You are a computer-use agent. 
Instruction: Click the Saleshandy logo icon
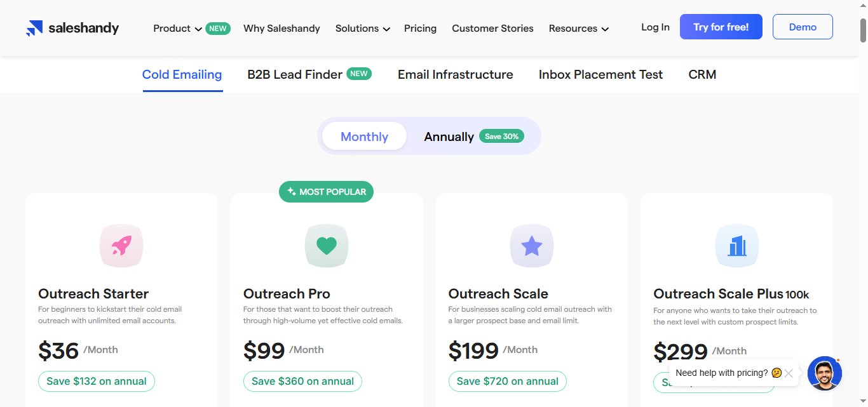pos(34,27)
